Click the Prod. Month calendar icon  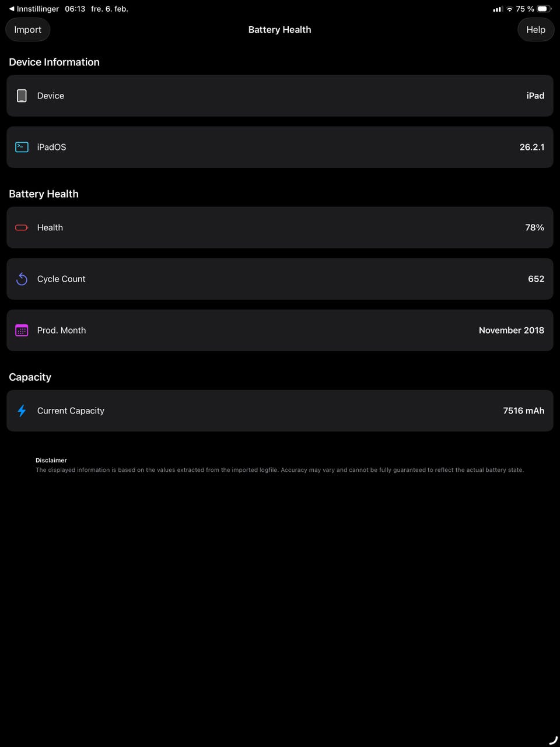[x=22, y=330]
